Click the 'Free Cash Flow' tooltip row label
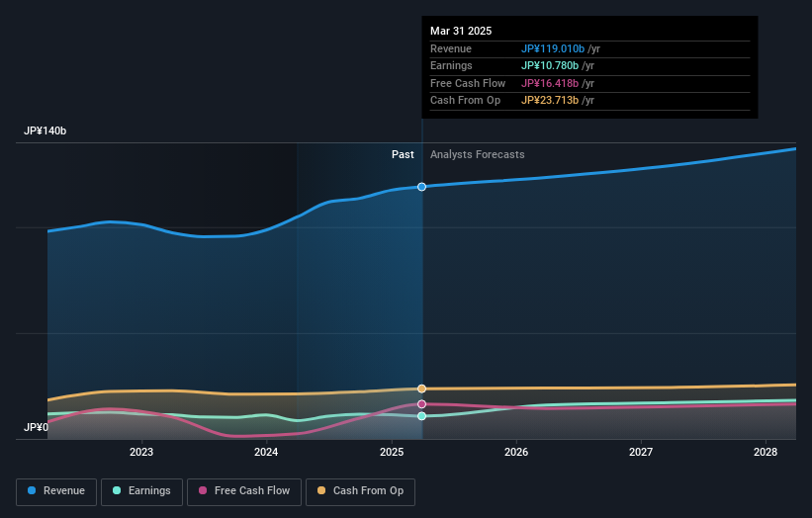 (468, 83)
